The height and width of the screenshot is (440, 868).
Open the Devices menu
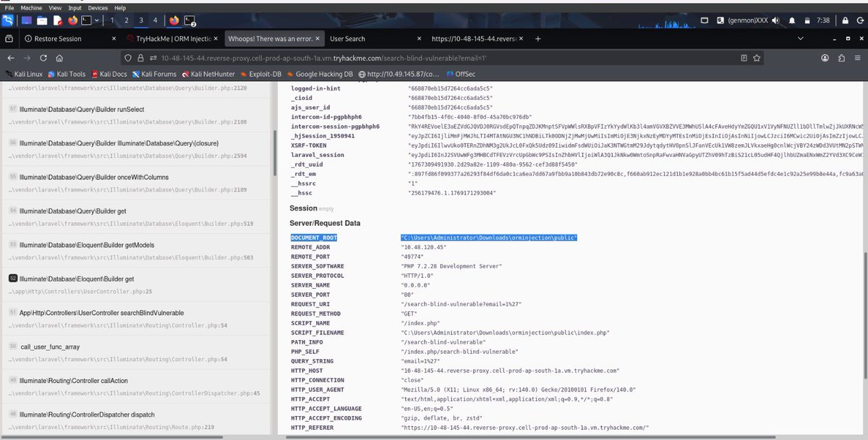(98, 7)
